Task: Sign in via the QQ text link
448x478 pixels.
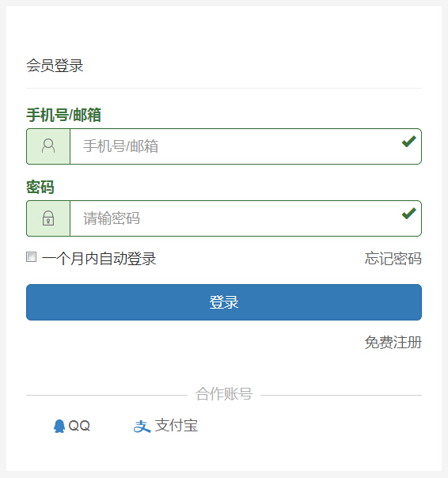Action: click(79, 426)
